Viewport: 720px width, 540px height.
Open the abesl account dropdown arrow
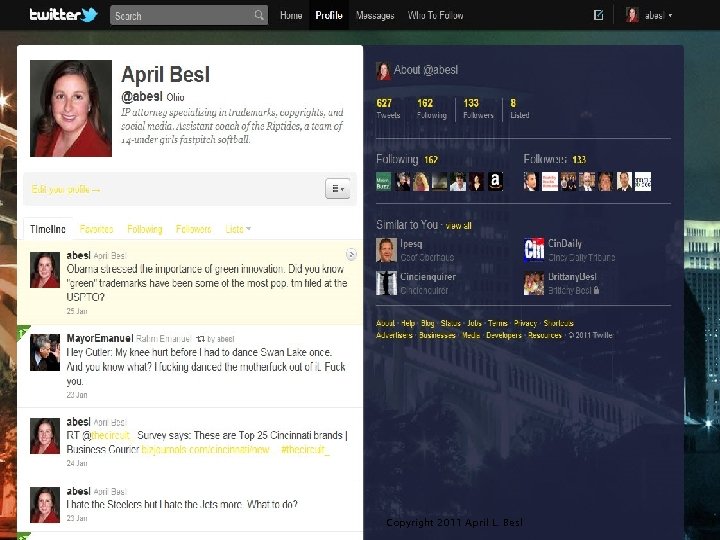click(670, 16)
